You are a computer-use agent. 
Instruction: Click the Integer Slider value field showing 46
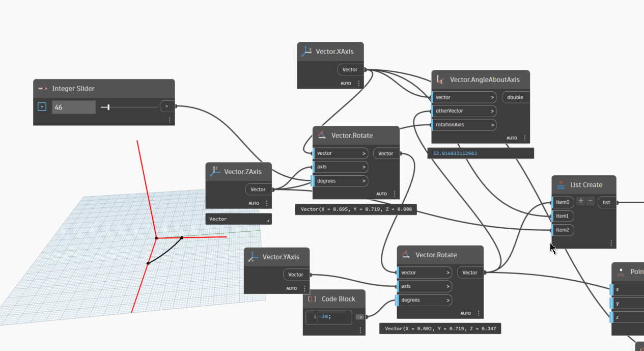pos(73,107)
